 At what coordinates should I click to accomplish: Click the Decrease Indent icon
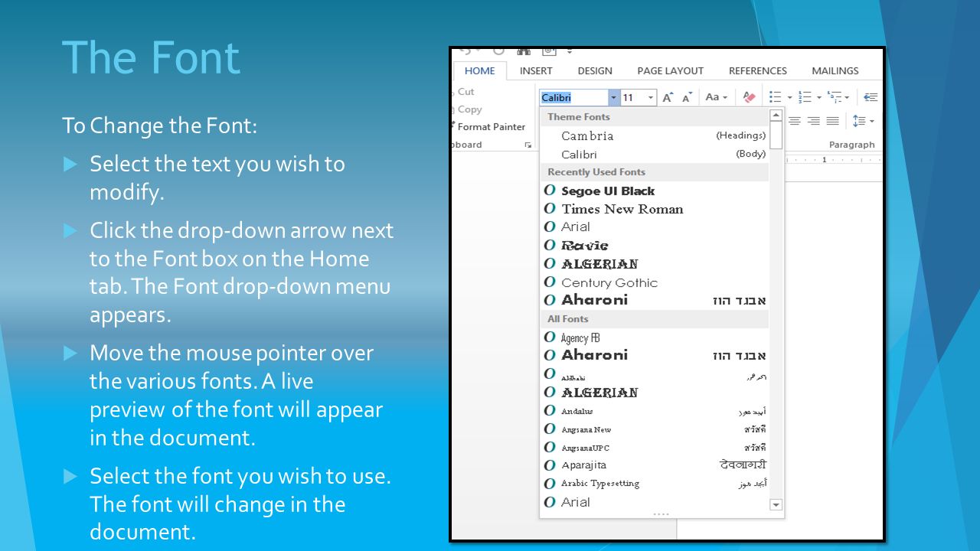(x=870, y=97)
